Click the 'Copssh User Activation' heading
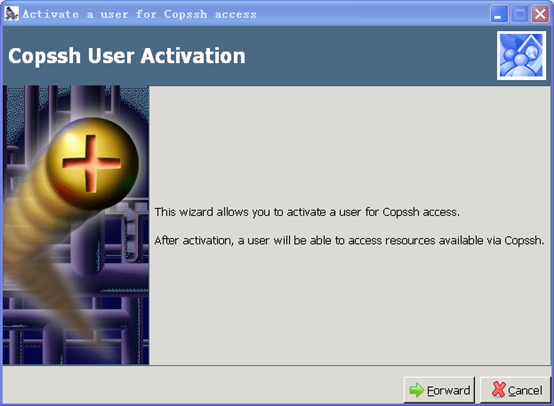The height and width of the screenshot is (406, 554). 127,56
